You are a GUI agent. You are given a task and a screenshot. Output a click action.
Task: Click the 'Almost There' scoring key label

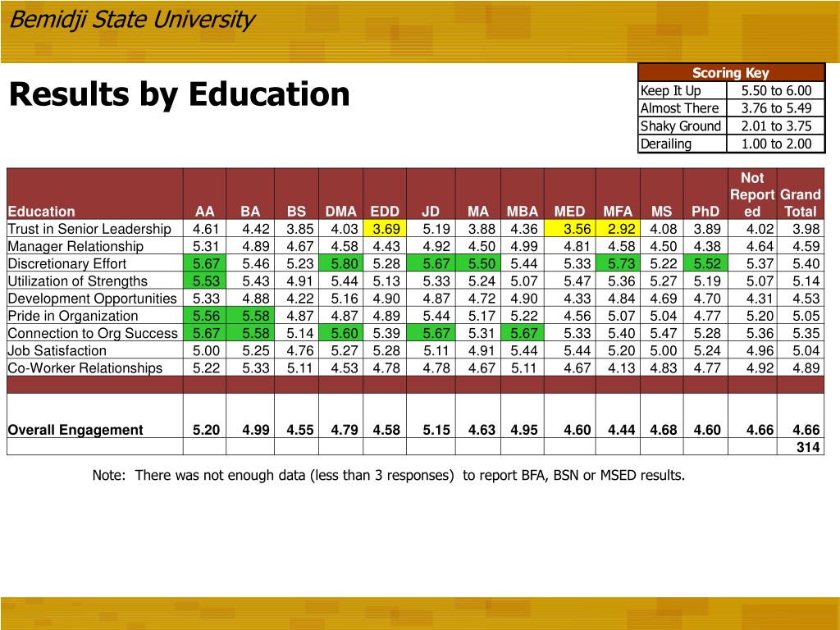[679, 108]
